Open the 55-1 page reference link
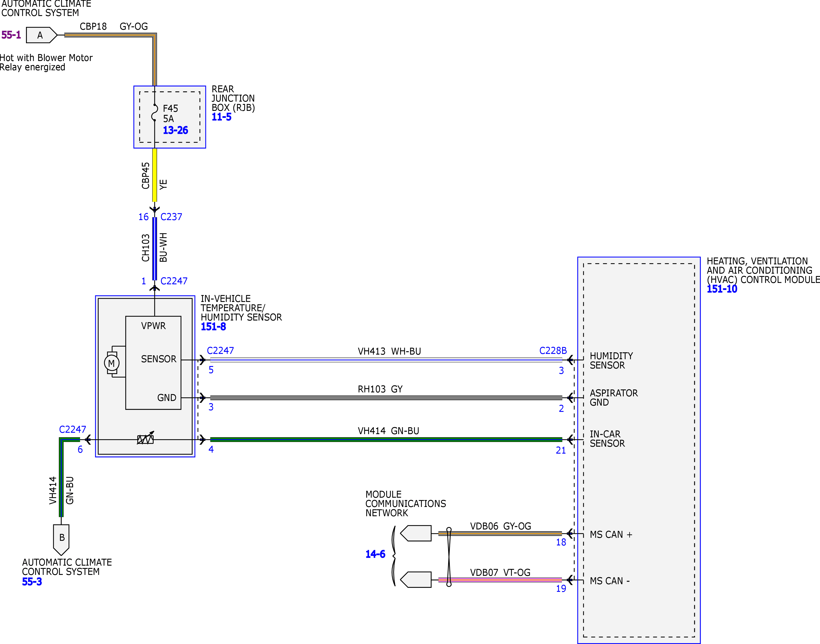This screenshot has width=820, height=644. click(x=11, y=35)
